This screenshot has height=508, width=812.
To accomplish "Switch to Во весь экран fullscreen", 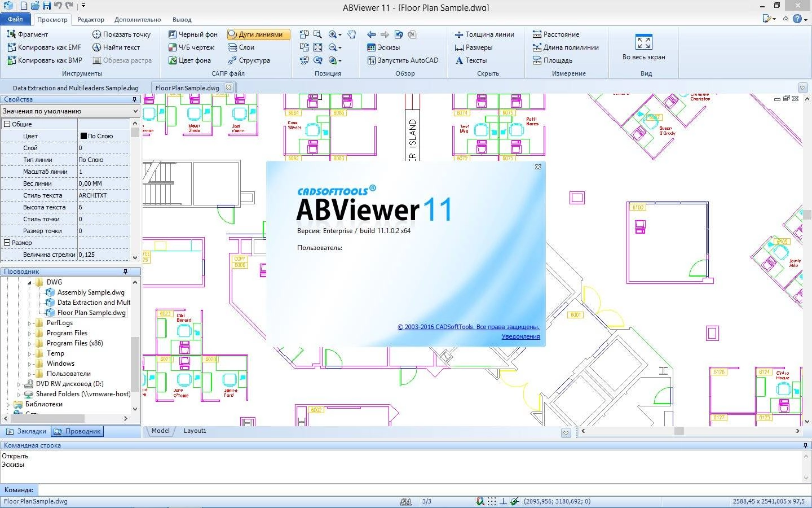I will pos(643,47).
